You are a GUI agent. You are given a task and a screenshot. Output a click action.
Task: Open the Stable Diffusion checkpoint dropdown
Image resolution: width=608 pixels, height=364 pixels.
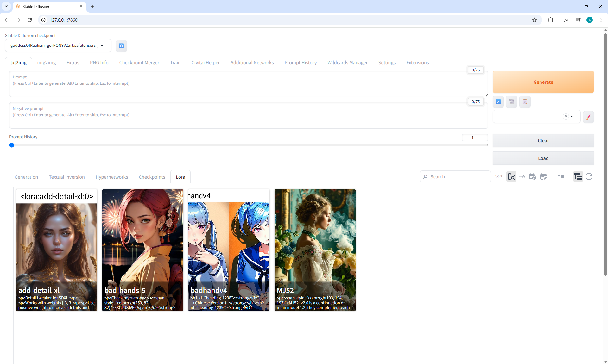tap(102, 46)
